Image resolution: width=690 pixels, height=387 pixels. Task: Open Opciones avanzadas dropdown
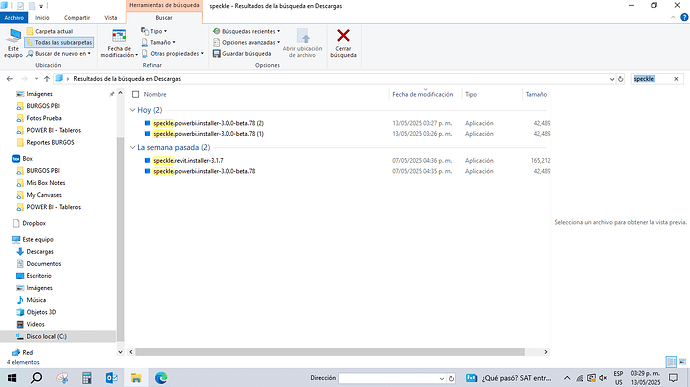pyautogui.click(x=246, y=42)
